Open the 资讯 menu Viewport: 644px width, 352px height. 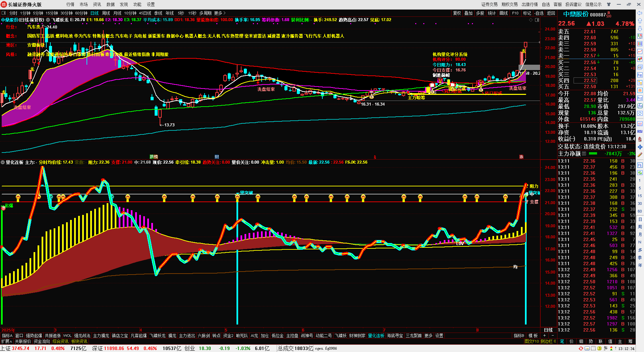97,4
